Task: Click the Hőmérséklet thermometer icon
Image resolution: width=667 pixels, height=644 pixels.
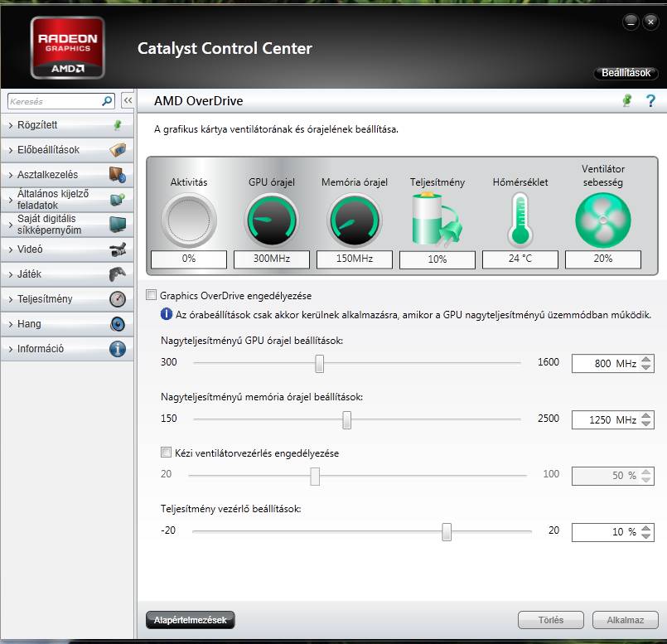Action: (520, 220)
